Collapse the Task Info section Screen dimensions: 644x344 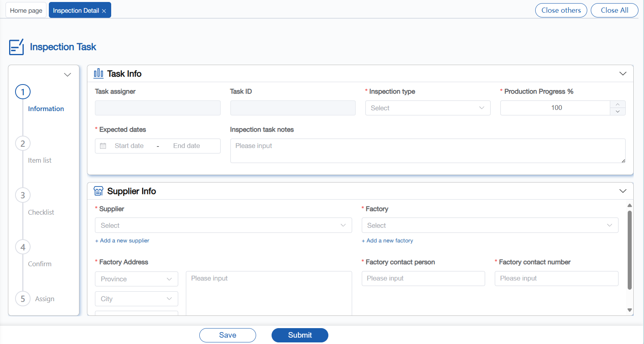(623, 73)
